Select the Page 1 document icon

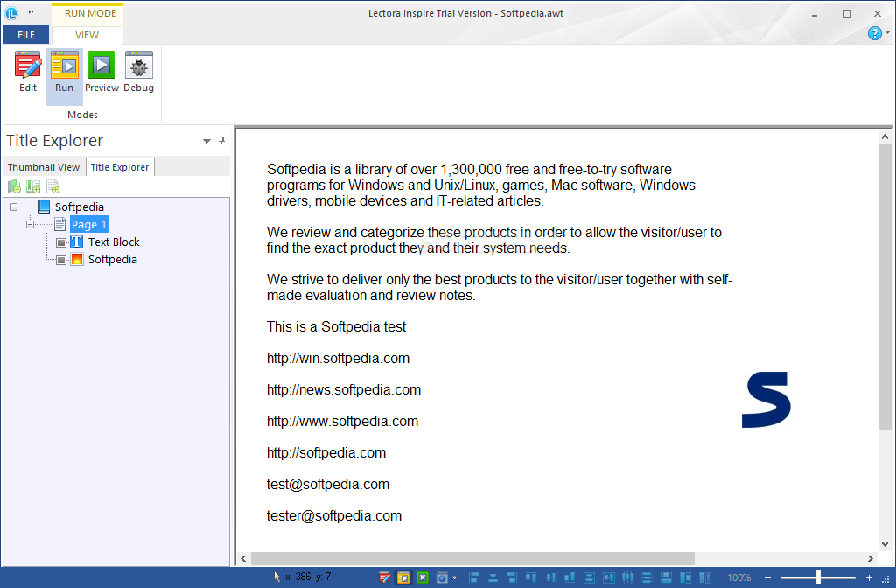(x=60, y=225)
